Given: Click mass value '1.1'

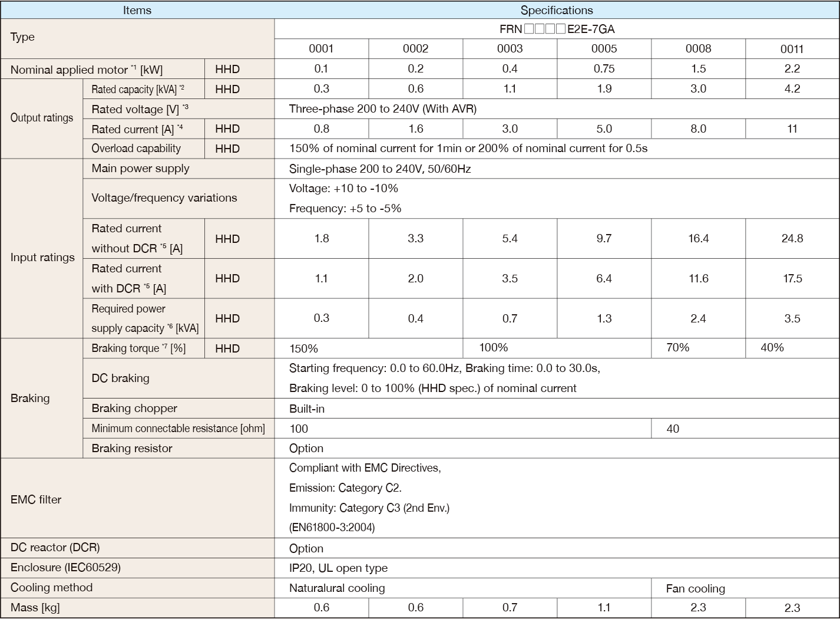Looking at the screenshot, I should point(604,607).
